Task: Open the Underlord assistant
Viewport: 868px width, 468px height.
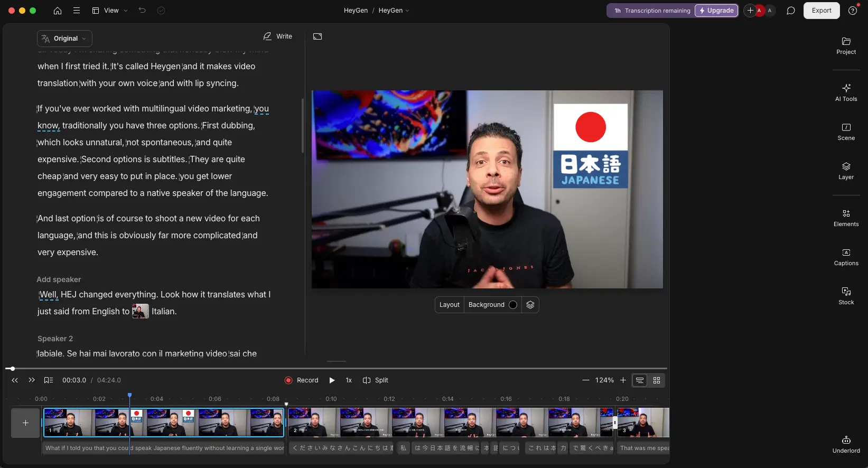Action: tap(846, 445)
